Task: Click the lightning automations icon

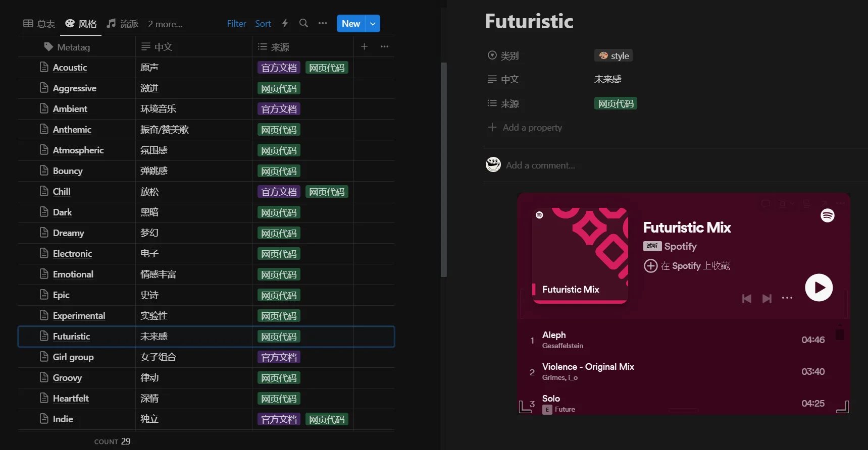Action: click(x=285, y=23)
